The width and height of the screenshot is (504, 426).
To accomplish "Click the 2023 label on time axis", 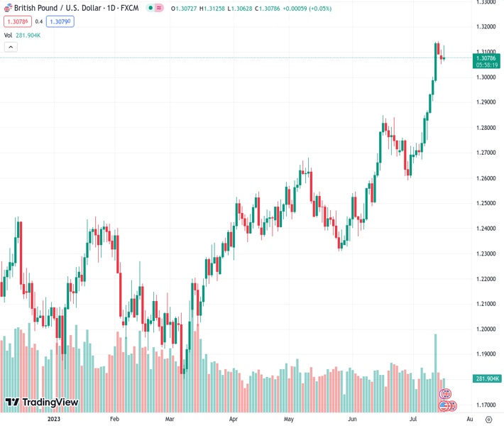I will (x=54, y=419).
